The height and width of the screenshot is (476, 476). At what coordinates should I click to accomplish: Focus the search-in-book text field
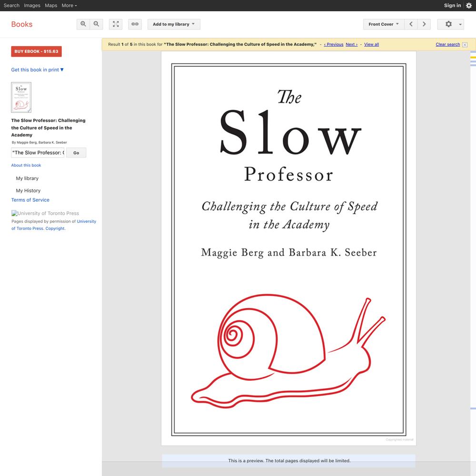click(38, 153)
